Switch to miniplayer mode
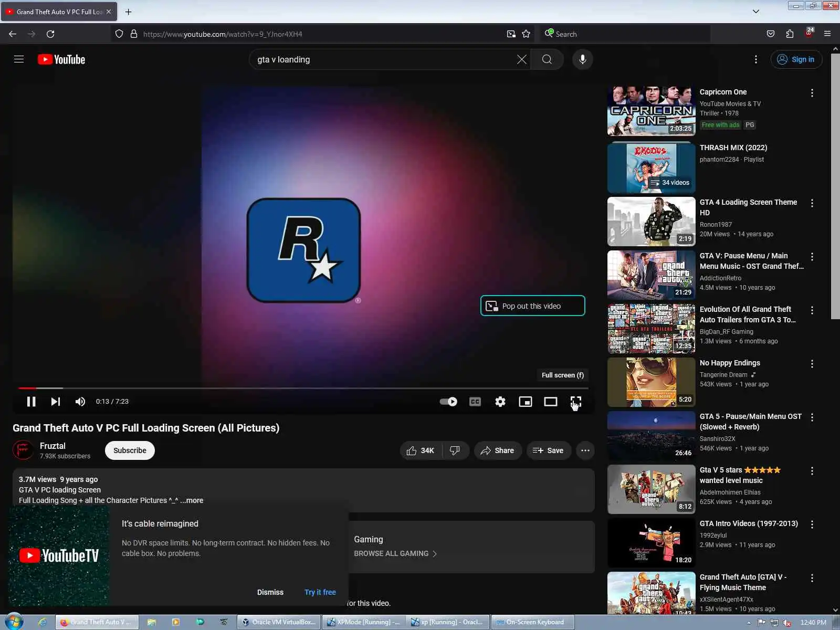The image size is (840, 630). click(x=526, y=402)
